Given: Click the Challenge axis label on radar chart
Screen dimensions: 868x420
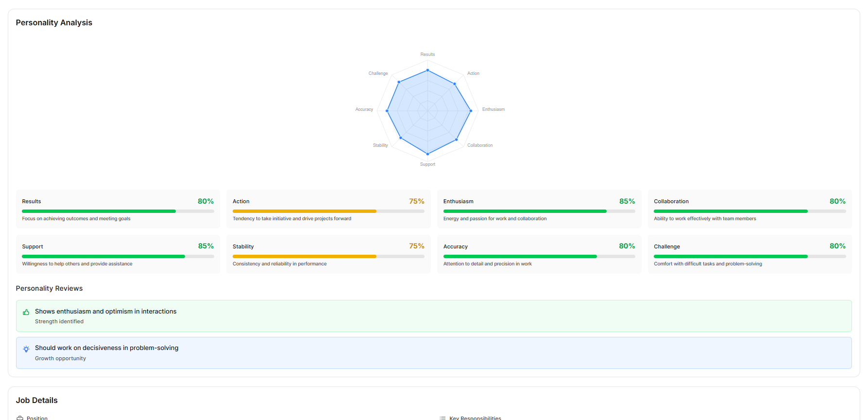Looking at the screenshot, I should click(x=378, y=73).
